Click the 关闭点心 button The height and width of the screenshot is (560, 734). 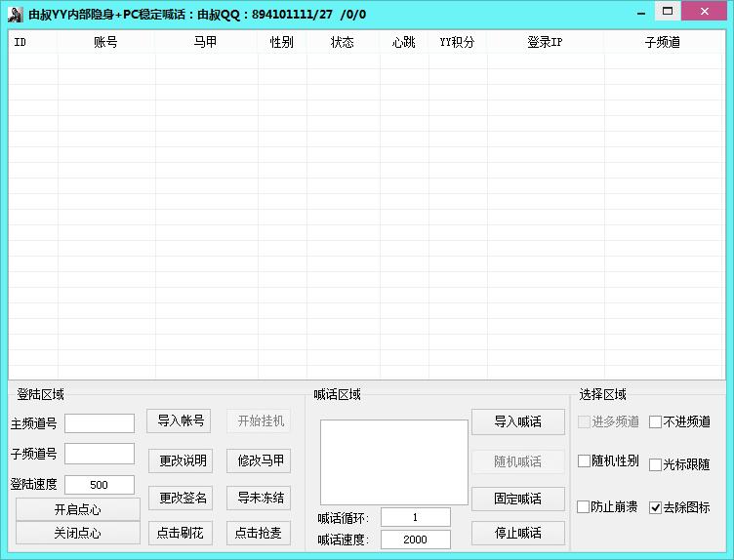pyautogui.click(x=78, y=533)
